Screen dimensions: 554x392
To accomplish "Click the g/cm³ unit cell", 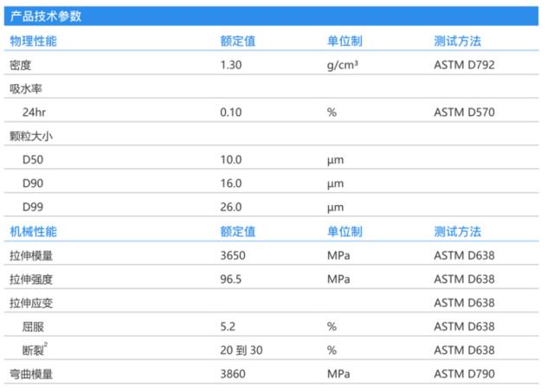I will pos(343,66).
